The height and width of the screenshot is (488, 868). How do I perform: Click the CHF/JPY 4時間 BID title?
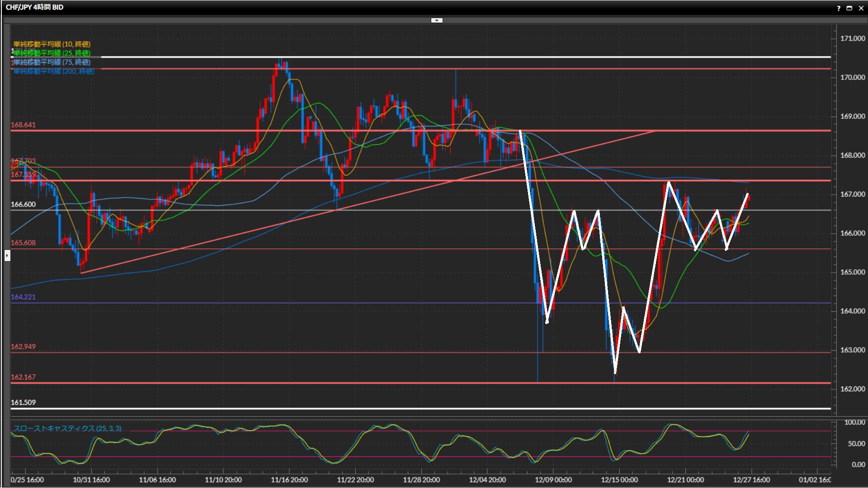point(34,7)
